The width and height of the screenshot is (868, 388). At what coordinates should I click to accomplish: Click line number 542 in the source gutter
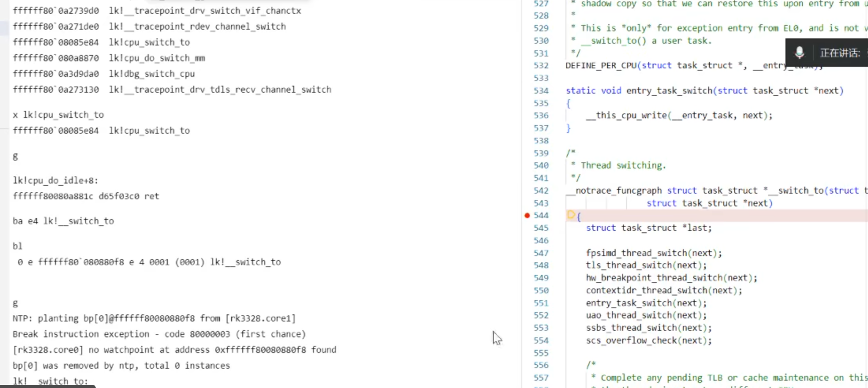tap(541, 190)
